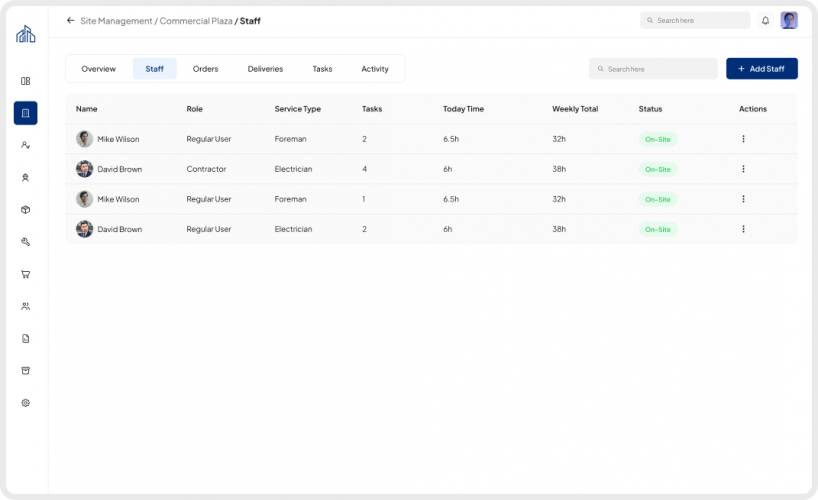Click avatar of David Brown the Contractor

pyautogui.click(x=85, y=169)
